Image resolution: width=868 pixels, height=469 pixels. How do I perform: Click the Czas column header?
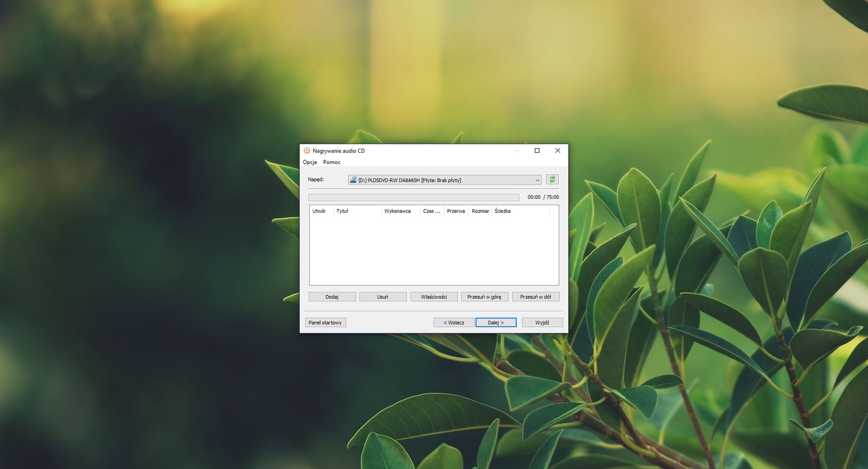click(432, 211)
